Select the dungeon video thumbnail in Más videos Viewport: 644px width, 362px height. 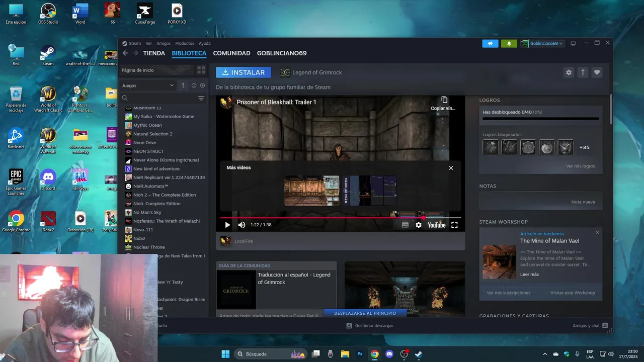click(312, 191)
